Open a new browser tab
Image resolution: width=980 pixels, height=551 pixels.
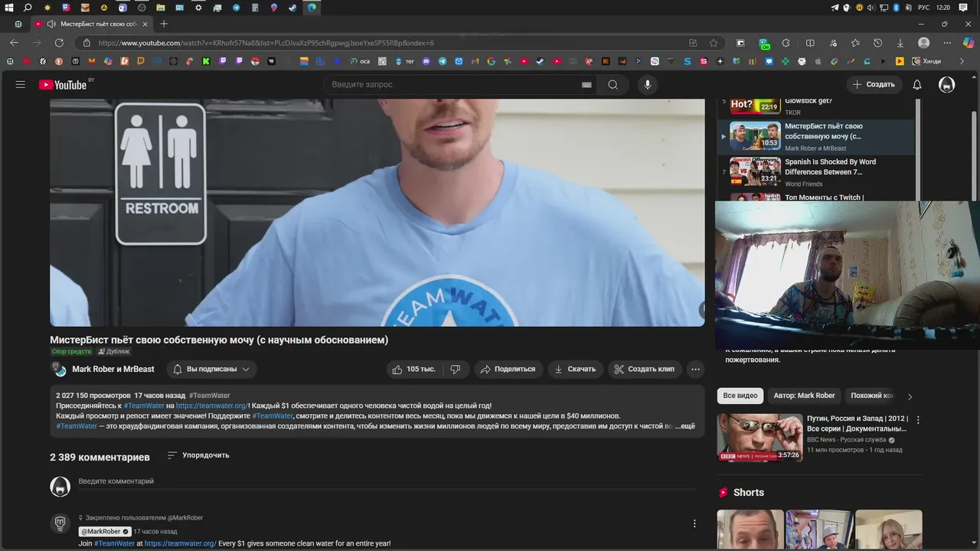(164, 24)
